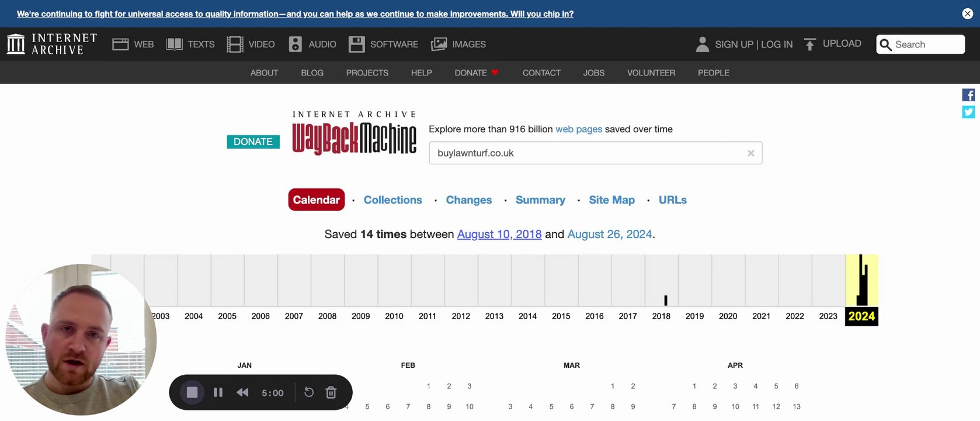980x421 pixels.
Task: Select year 2023 on the timeline
Action: coord(828,316)
